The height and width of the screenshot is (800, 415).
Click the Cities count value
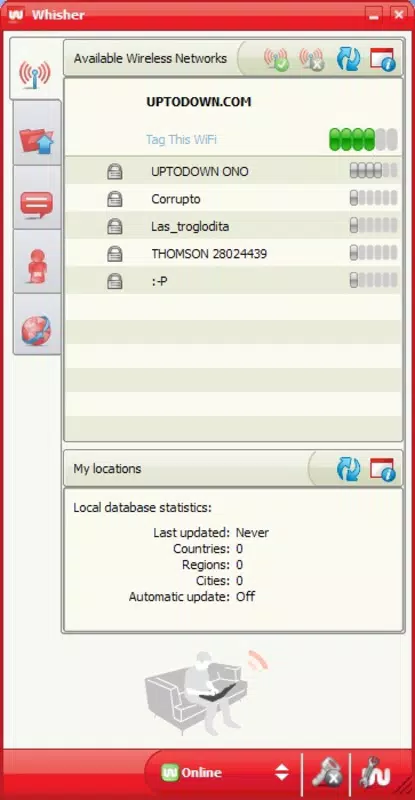(239, 581)
